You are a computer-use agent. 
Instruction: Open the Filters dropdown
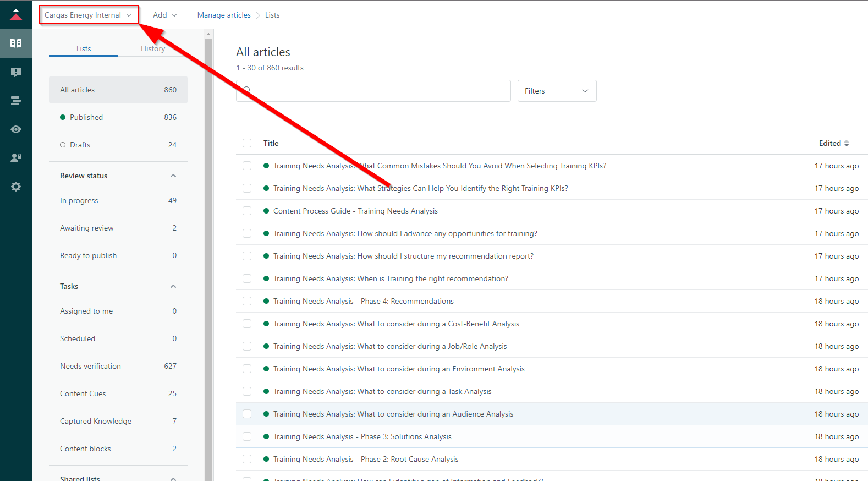coord(557,91)
